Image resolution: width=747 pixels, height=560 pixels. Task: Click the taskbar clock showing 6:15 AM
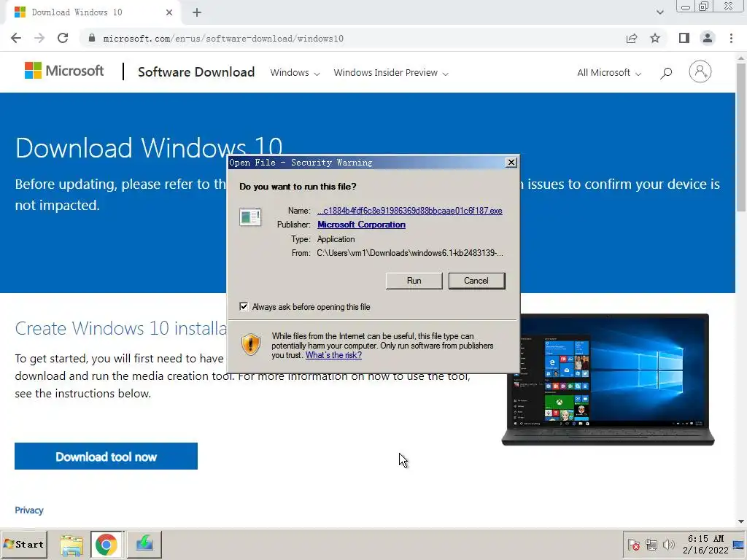tap(705, 544)
